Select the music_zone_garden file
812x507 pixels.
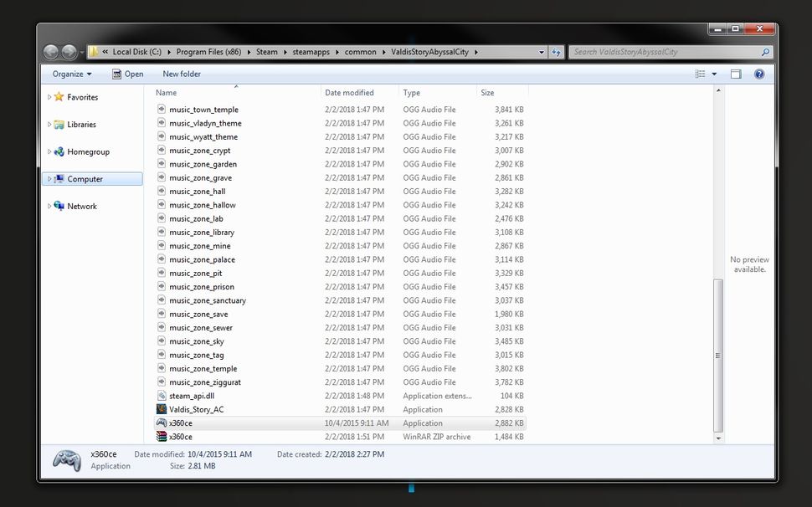click(x=203, y=164)
